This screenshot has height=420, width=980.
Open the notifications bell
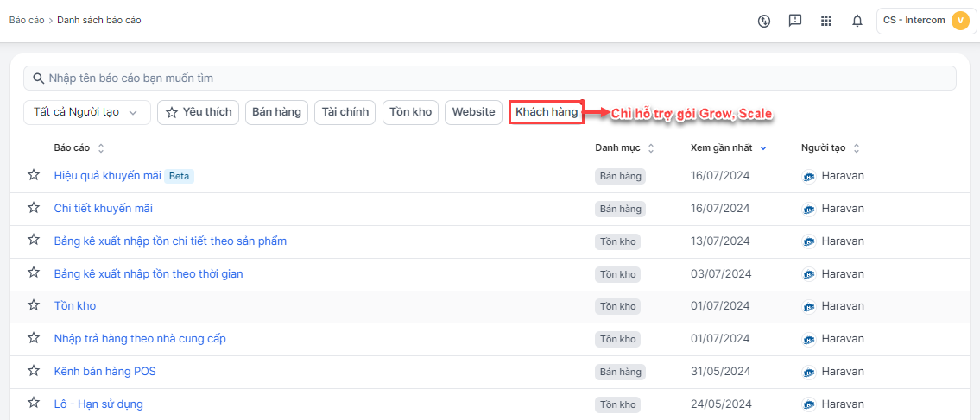click(x=857, y=21)
